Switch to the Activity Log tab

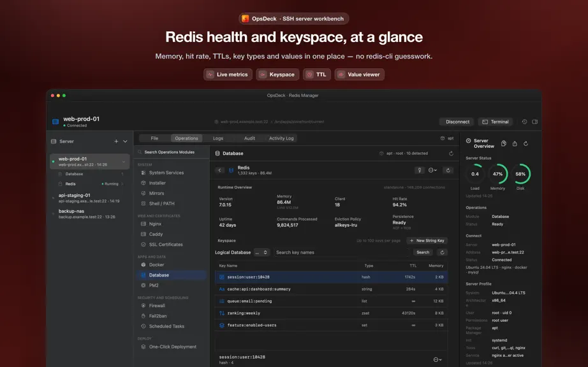coord(281,138)
